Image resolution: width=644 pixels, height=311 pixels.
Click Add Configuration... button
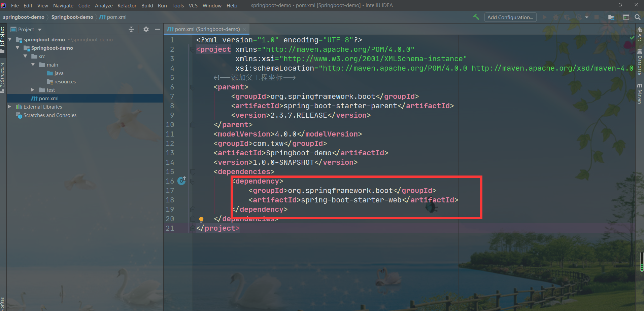[x=510, y=17]
